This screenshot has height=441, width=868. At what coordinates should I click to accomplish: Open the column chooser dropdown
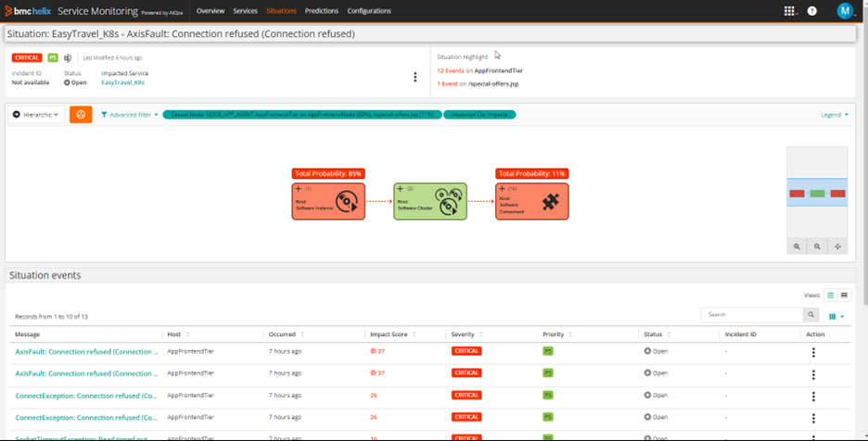pos(836,317)
